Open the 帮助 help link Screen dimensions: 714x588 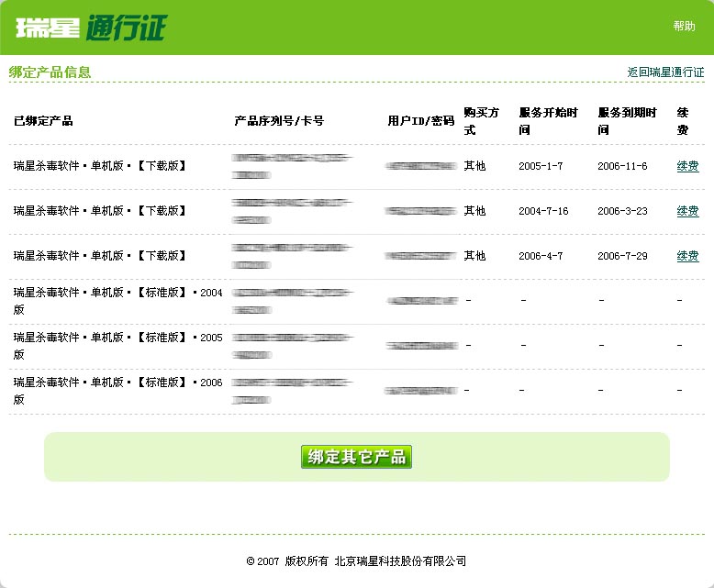(x=684, y=26)
